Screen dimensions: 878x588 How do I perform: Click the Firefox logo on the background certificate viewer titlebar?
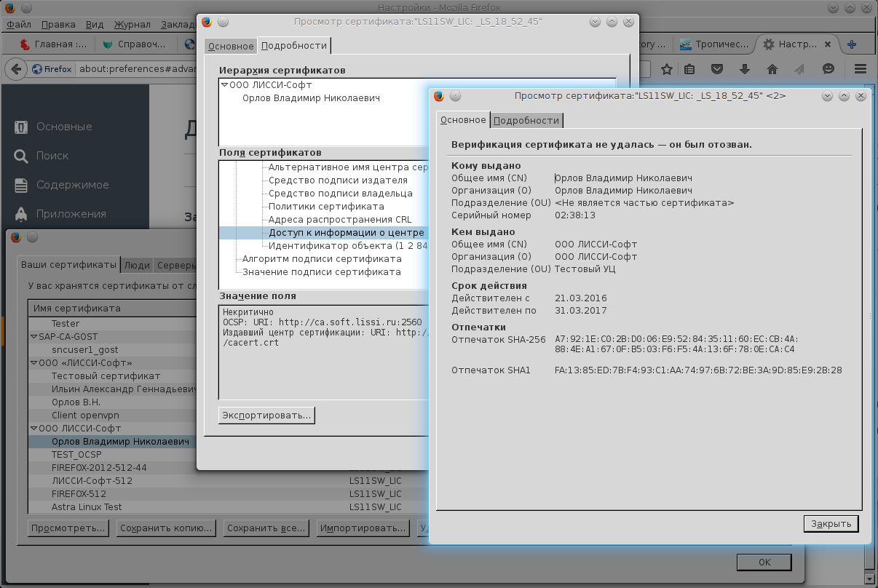206,22
